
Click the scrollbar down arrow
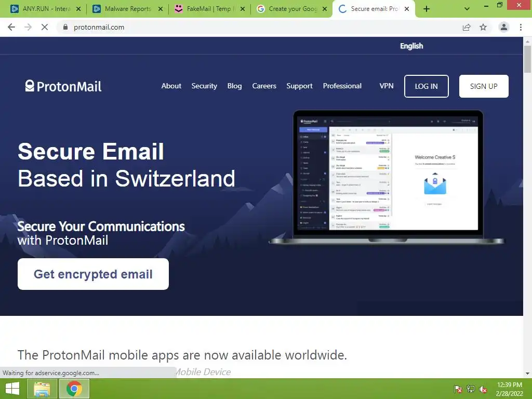pos(527,374)
